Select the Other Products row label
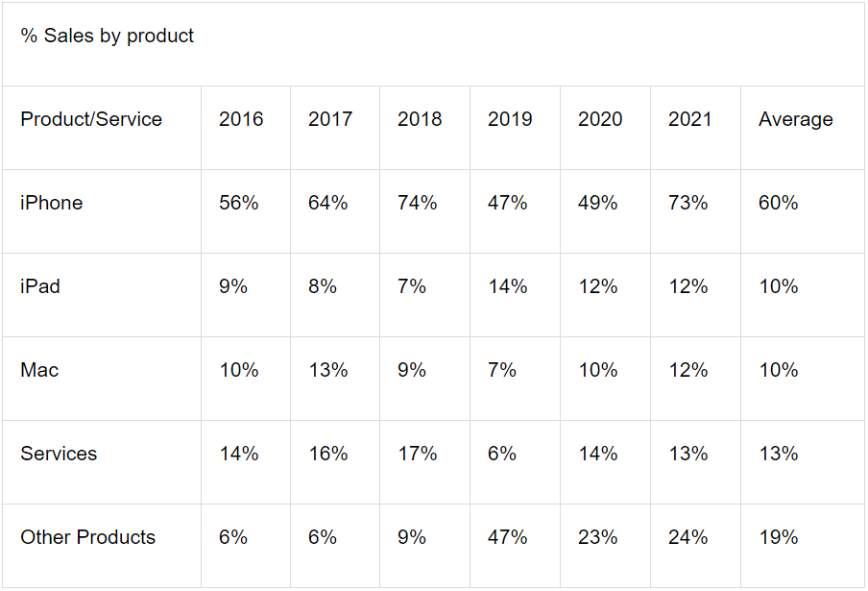The height and width of the screenshot is (591, 868). click(88, 538)
